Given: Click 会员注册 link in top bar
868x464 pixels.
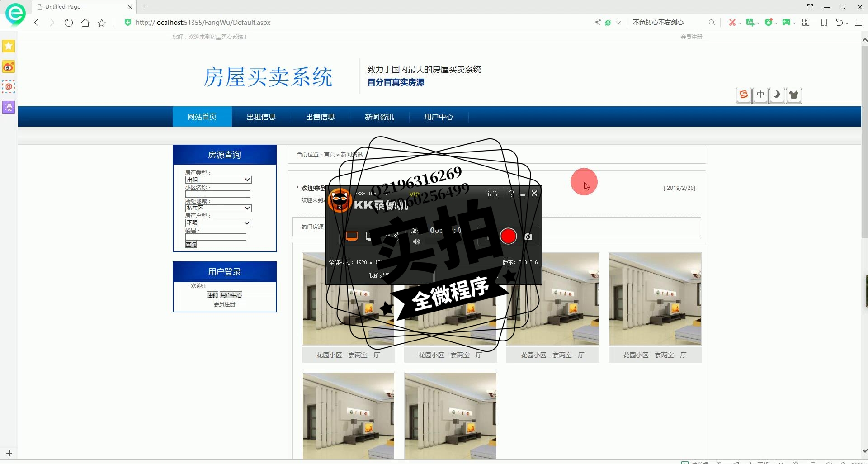Looking at the screenshot, I should coord(691,37).
